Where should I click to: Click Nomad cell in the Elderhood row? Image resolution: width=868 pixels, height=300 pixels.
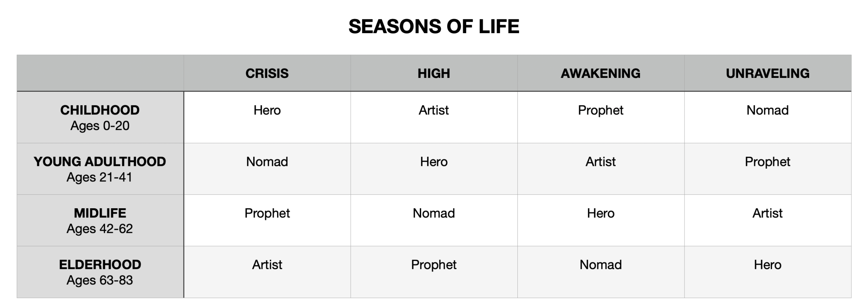(600, 265)
